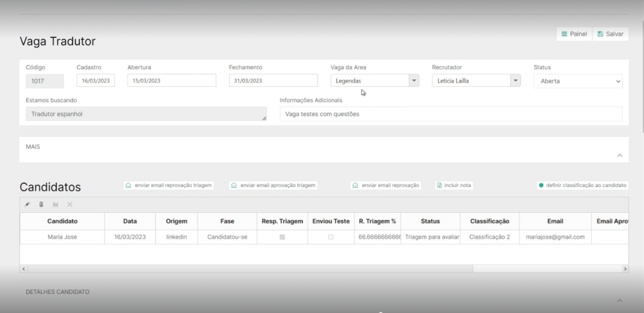Toggle Resp. Triagem checkbox for Maria Jose
This screenshot has height=313, width=644.
click(x=282, y=237)
